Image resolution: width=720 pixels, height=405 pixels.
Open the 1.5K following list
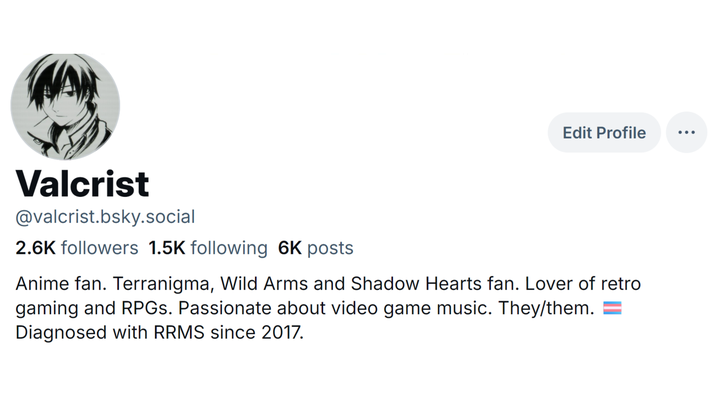pyautogui.click(x=208, y=247)
